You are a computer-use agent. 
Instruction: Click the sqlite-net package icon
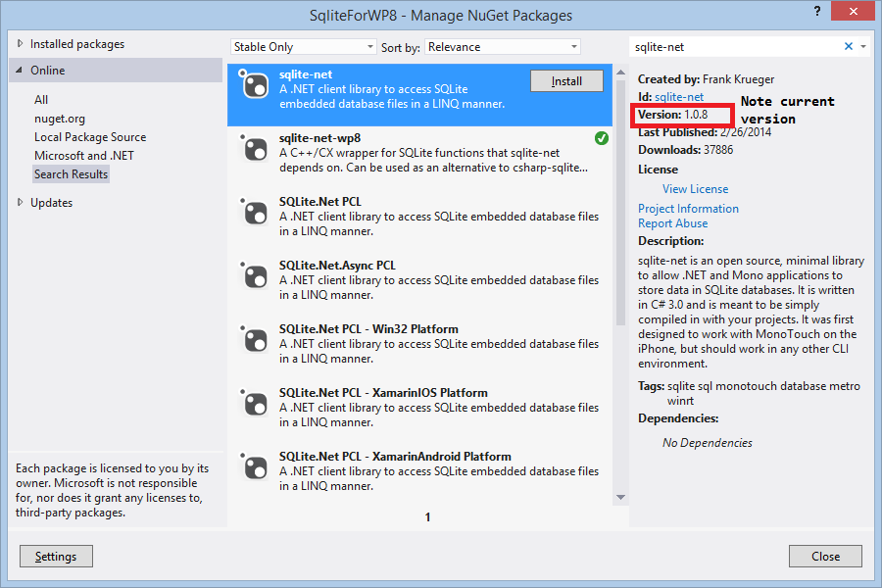(253, 84)
